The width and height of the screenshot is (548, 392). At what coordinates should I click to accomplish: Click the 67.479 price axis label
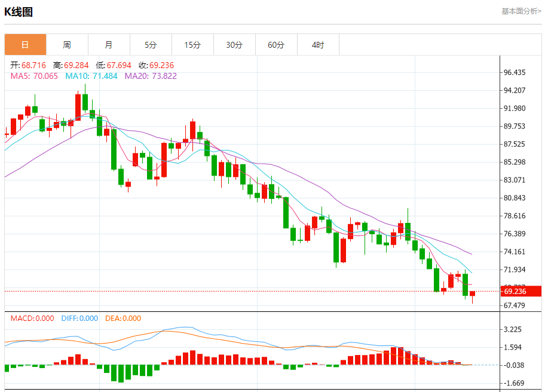pos(515,305)
